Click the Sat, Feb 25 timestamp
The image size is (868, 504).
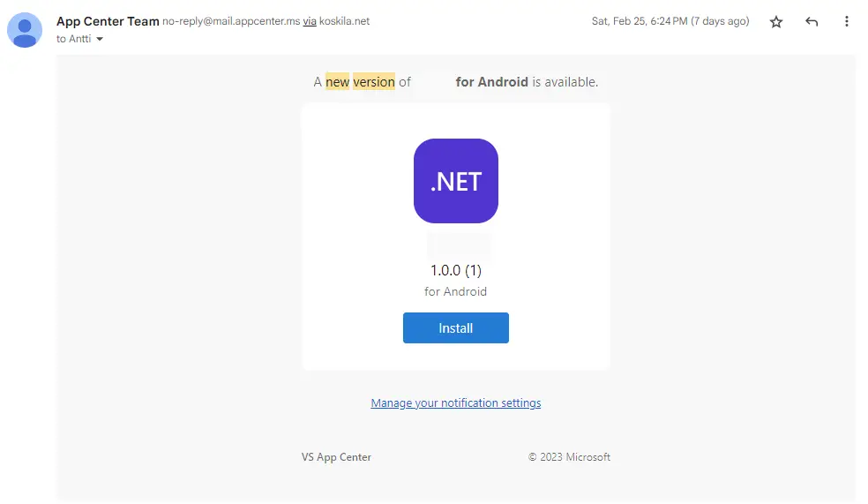670,21
